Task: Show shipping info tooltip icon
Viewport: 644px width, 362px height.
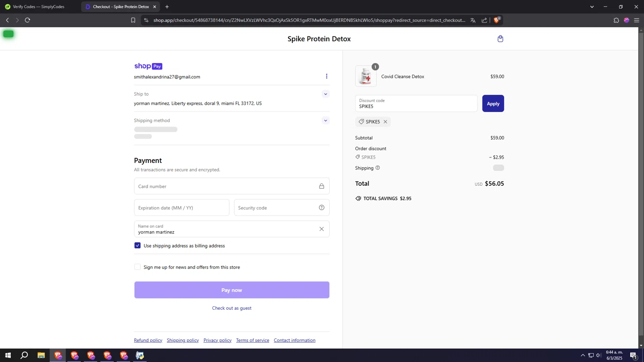Action: [x=377, y=168]
